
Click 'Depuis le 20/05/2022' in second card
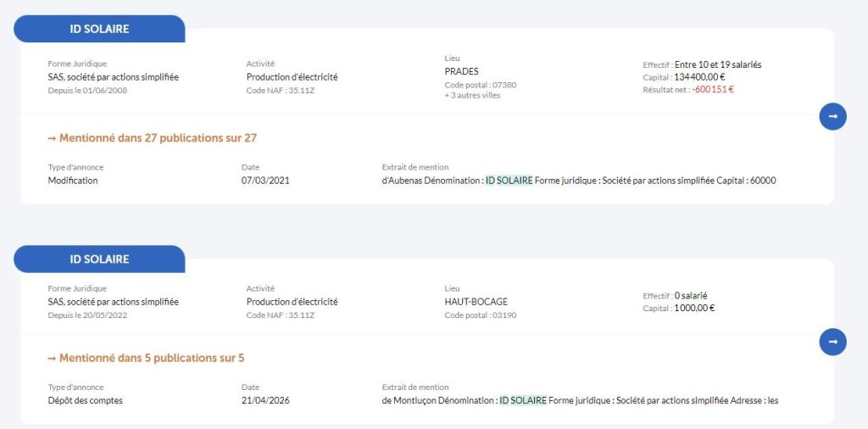click(x=87, y=315)
